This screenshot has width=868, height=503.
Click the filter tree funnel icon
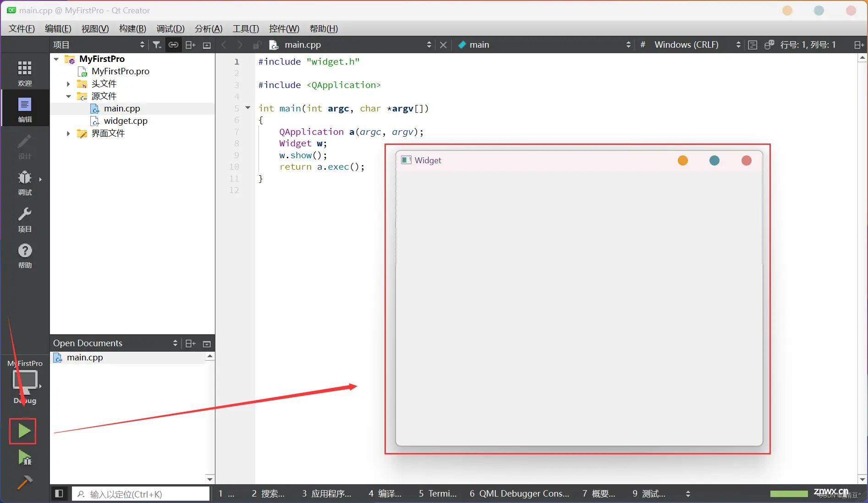[x=157, y=45]
